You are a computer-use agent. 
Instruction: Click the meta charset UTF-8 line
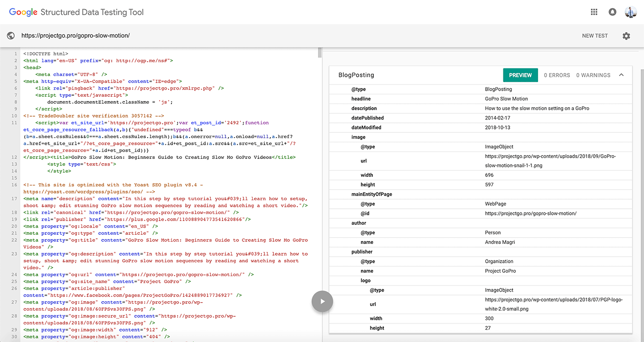(71, 74)
